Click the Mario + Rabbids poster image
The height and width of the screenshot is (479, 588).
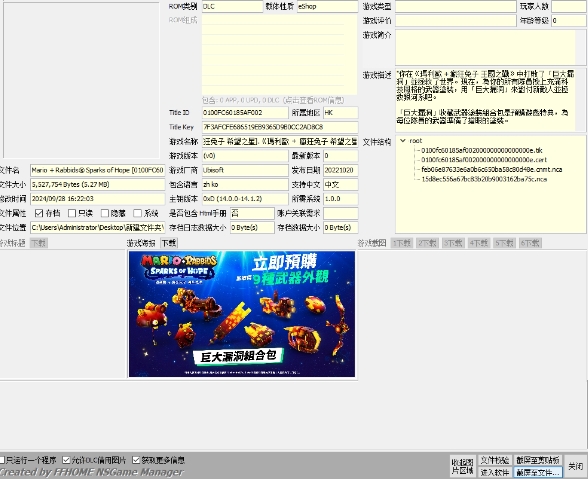(x=242, y=314)
